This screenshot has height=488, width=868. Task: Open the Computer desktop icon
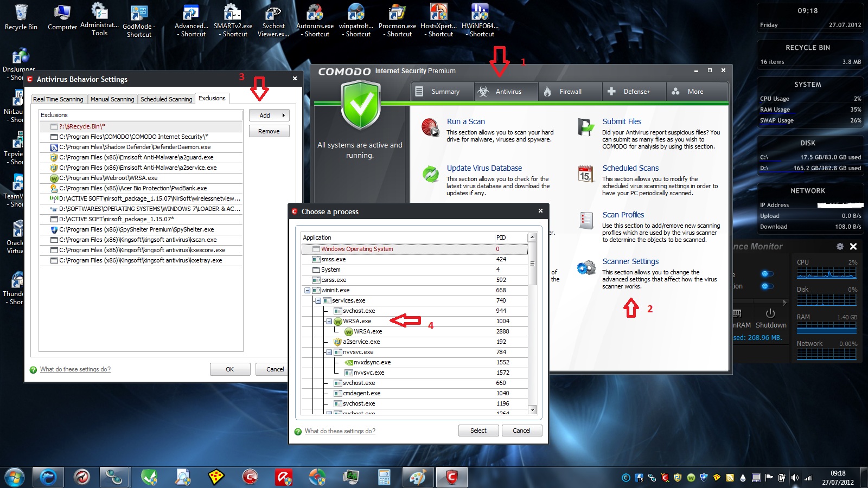pos(62,17)
